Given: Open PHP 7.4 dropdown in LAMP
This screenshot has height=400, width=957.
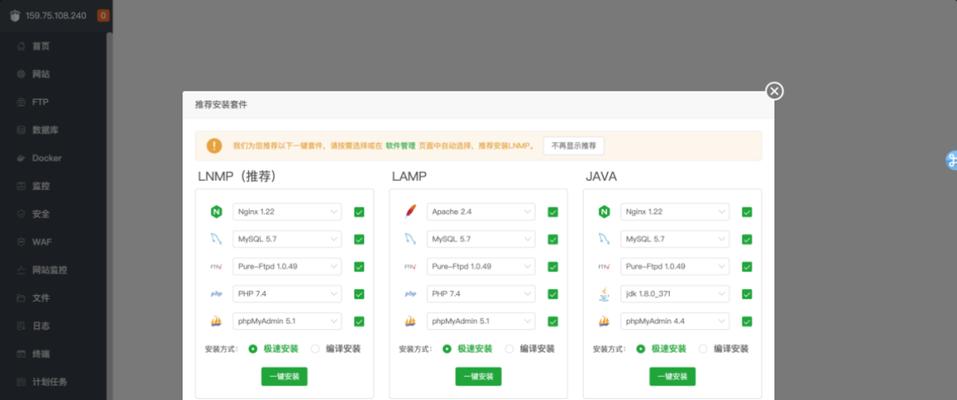Looking at the screenshot, I should click(x=481, y=294).
